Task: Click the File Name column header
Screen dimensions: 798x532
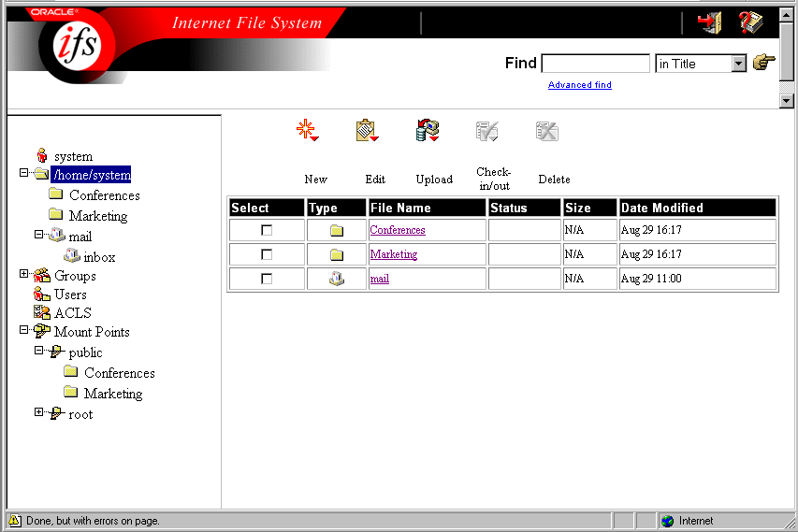Action: (427, 208)
